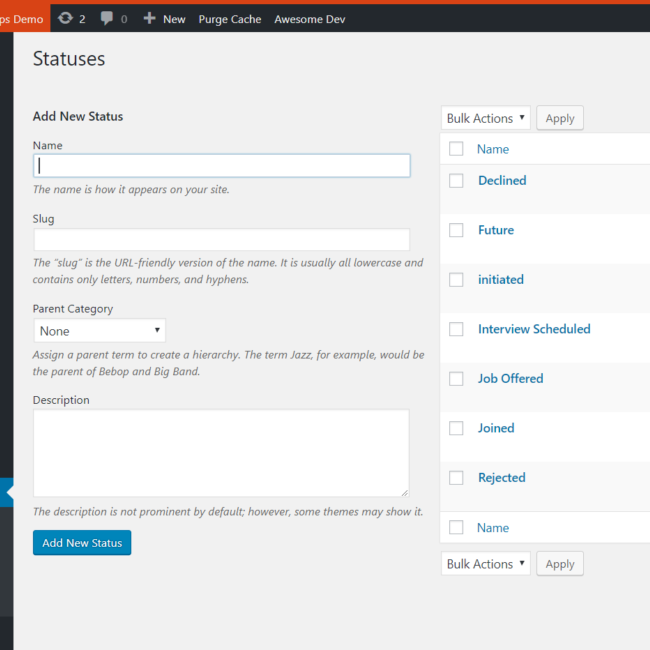Sort by the Name column header
650x650 pixels.
pos(492,149)
